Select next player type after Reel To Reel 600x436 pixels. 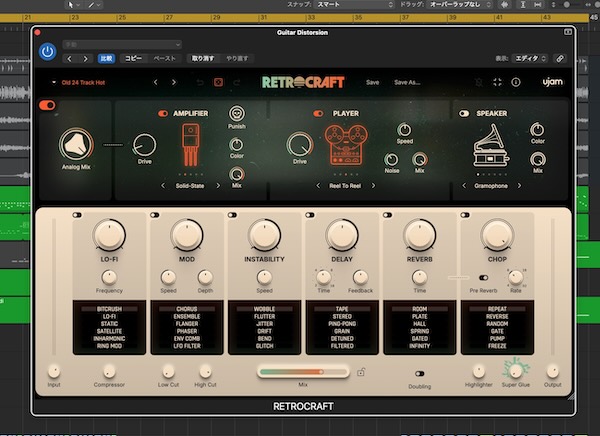tap(373, 186)
